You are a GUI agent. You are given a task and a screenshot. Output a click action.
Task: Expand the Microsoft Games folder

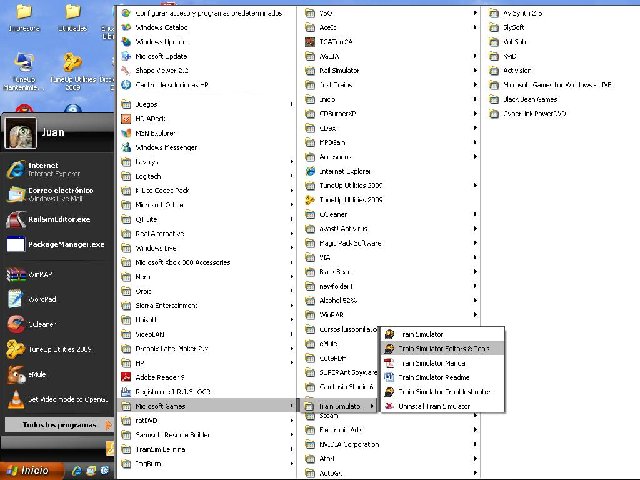(160, 407)
